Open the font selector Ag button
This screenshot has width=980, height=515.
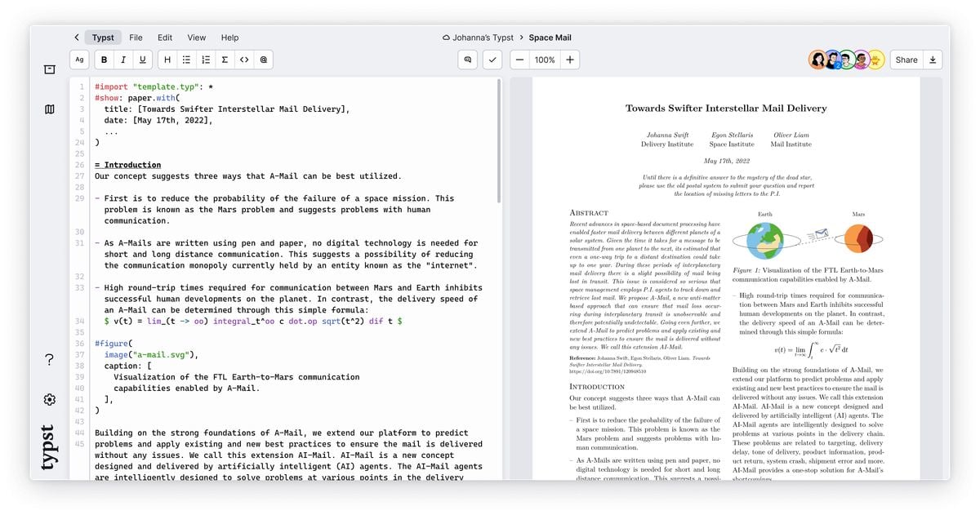tap(79, 60)
